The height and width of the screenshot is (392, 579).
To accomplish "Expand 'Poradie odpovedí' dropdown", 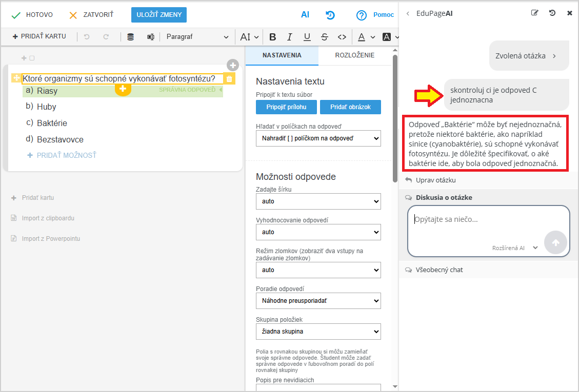I will pos(318,301).
